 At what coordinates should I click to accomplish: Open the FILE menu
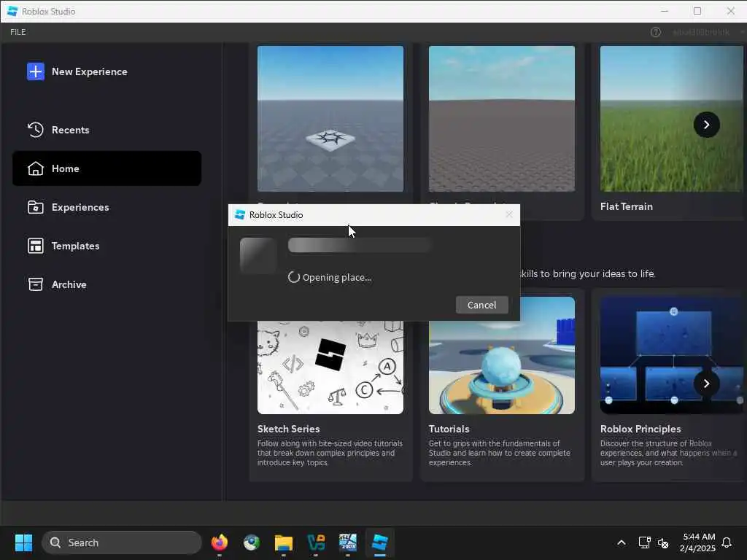[x=18, y=32]
